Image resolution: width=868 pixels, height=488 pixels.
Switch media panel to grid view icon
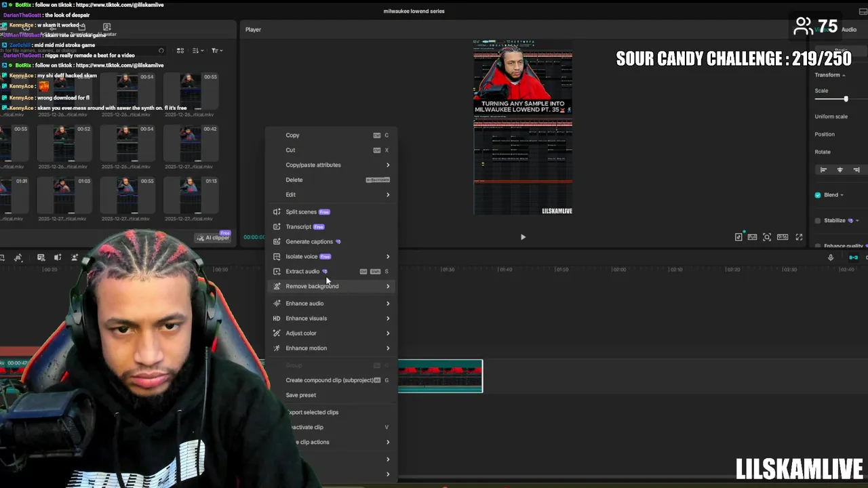180,51
